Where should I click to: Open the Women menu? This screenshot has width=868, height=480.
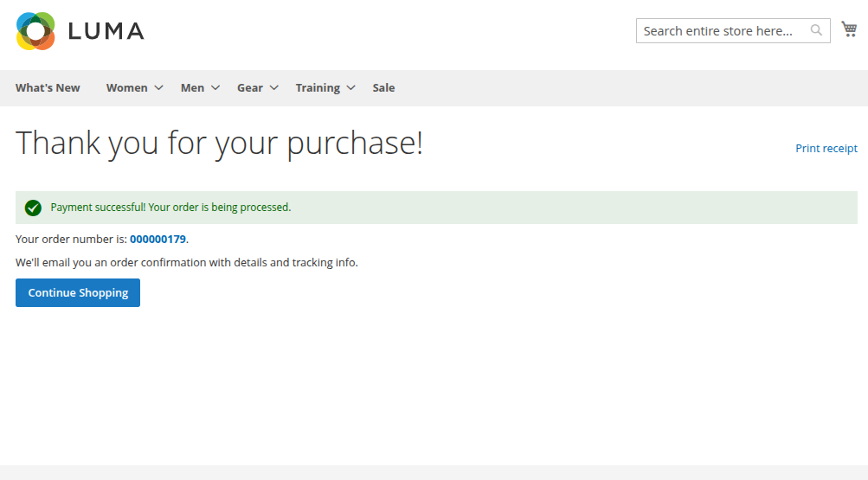click(126, 88)
